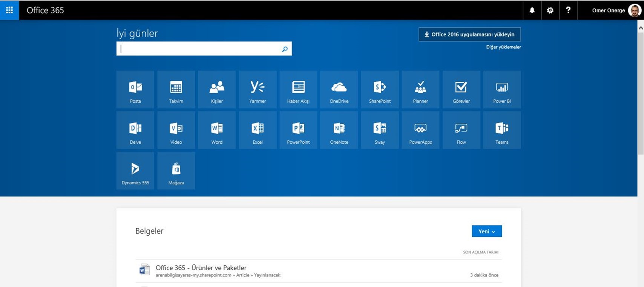Open the SharePoint tile
Image resolution: width=644 pixels, height=287 pixels.
[x=380, y=89]
